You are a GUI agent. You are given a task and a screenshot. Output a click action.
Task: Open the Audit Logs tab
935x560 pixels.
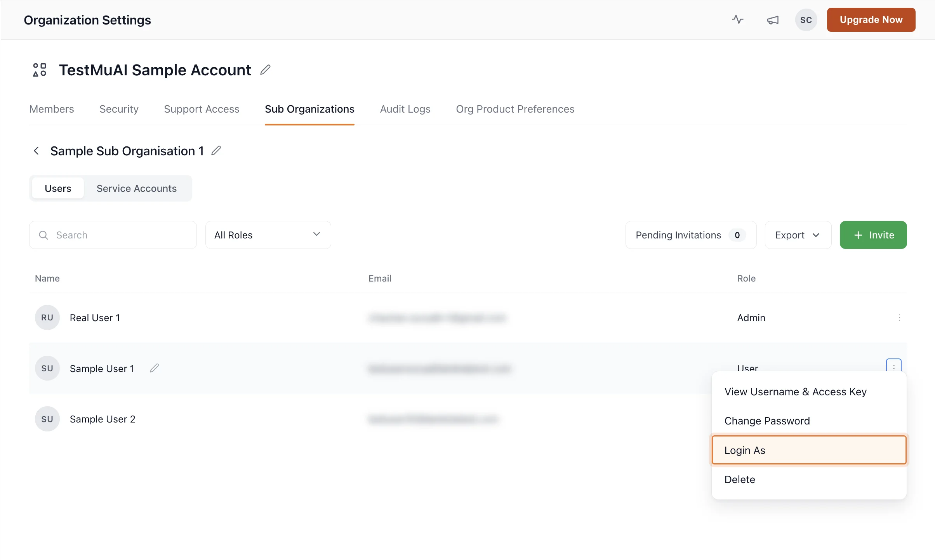tap(405, 109)
